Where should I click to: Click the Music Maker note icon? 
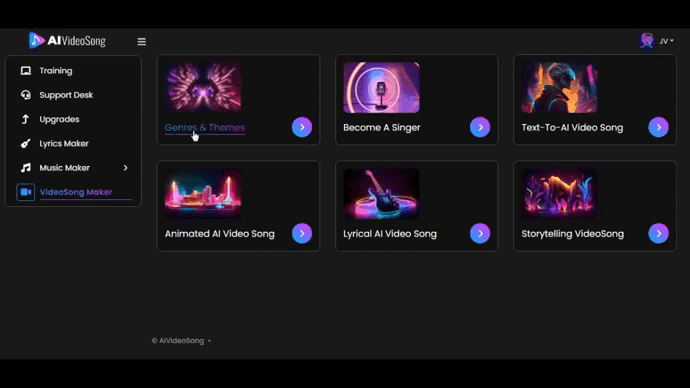(26, 168)
